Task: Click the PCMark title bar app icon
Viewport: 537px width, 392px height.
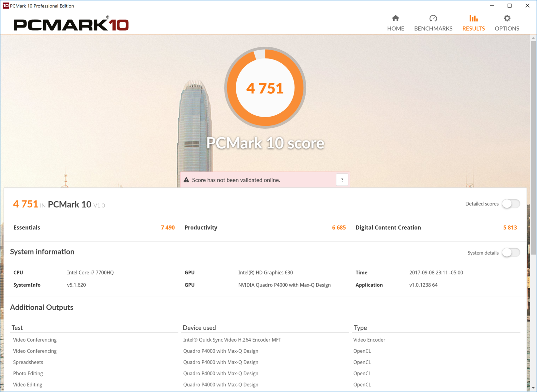Action: point(6,6)
